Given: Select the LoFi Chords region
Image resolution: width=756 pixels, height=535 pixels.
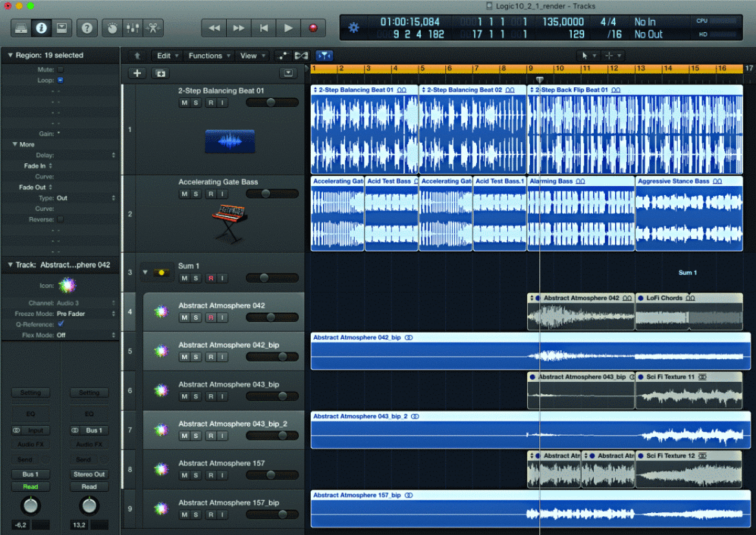Looking at the screenshot, I should (689, 311).
